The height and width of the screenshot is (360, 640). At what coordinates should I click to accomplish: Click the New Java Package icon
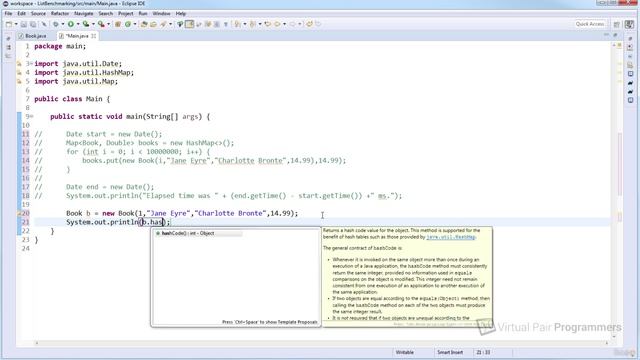click(118, 24)
